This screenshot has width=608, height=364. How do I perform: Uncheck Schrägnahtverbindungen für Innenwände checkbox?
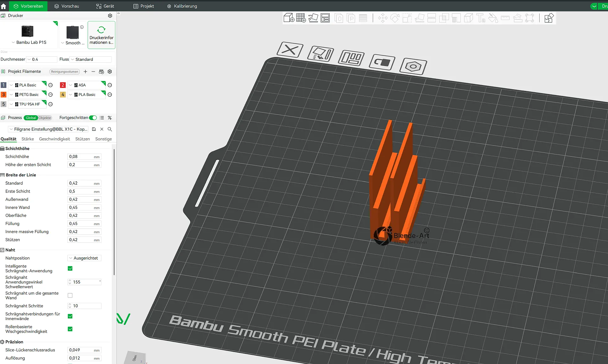coord(70,316)
